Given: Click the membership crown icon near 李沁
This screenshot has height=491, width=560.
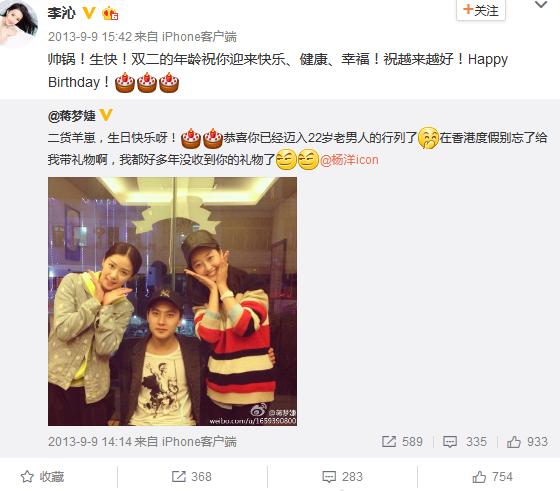Looking at the screenshot, I should tap(110, 14).
